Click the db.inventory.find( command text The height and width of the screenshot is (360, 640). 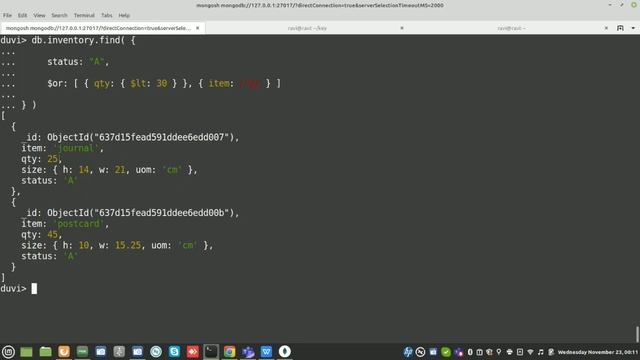click(x=78, y=40)
